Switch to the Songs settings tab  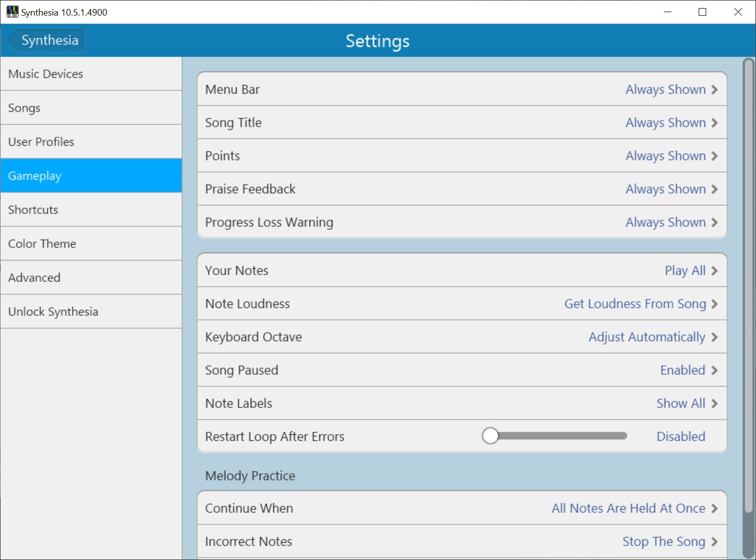pos(91,108)
